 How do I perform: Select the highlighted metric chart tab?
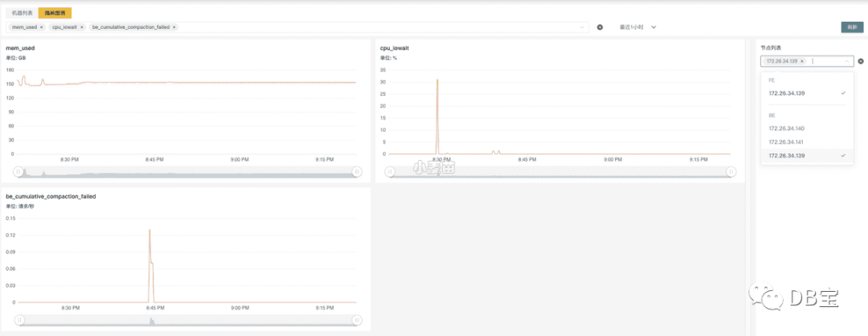(x=55, y=13)
